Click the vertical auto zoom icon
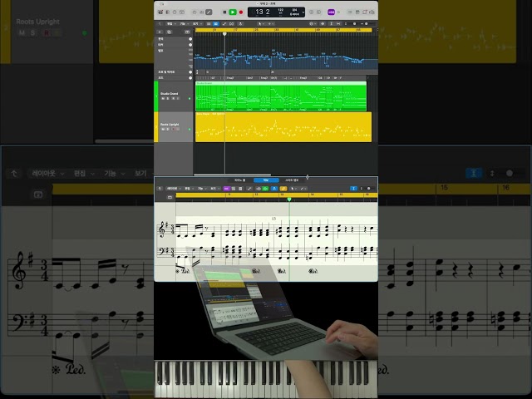The width and height of the screenshot is (532, 399). tap(331, 24)
